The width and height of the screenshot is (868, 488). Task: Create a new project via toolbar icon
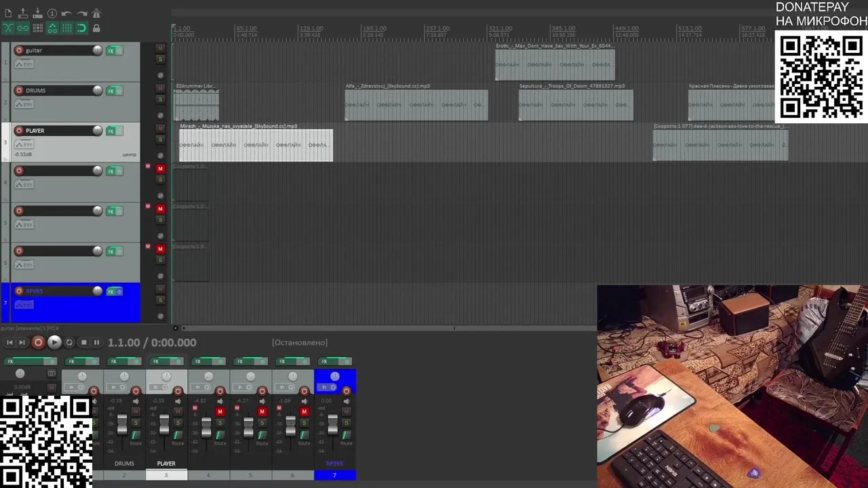coord(8,13)
